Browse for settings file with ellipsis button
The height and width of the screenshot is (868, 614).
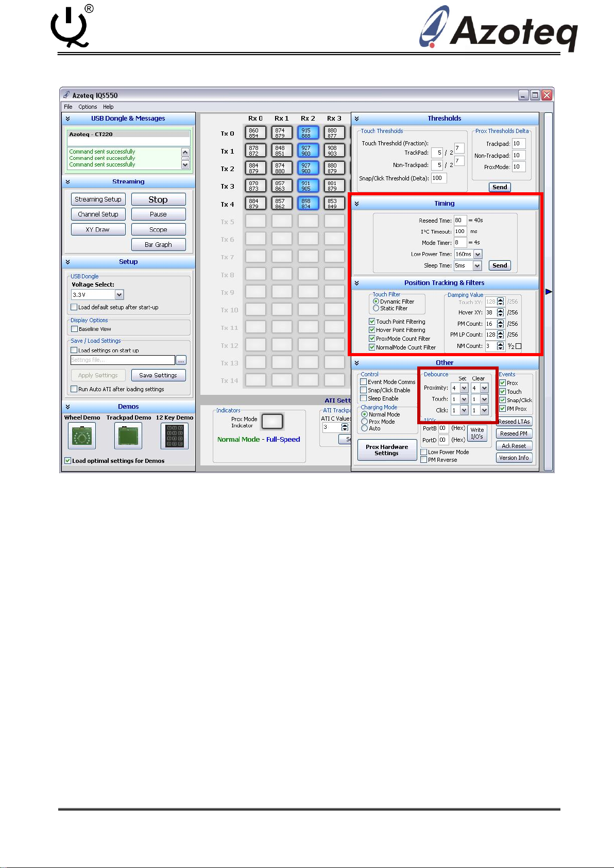[x=181, y=360]
